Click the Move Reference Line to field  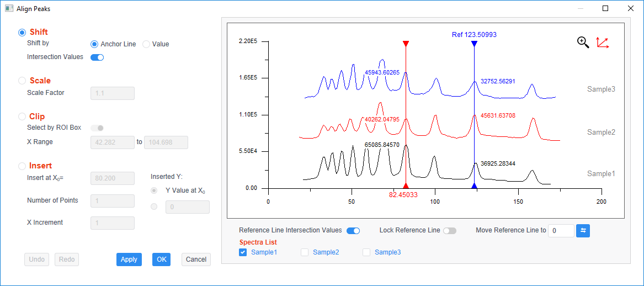click(561, 231)
